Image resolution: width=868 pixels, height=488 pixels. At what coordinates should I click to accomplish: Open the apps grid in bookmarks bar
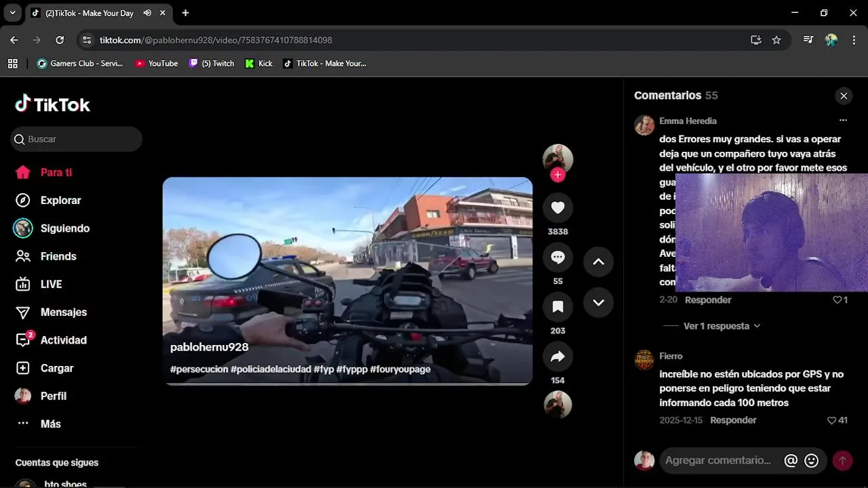(x=12, y=63)
